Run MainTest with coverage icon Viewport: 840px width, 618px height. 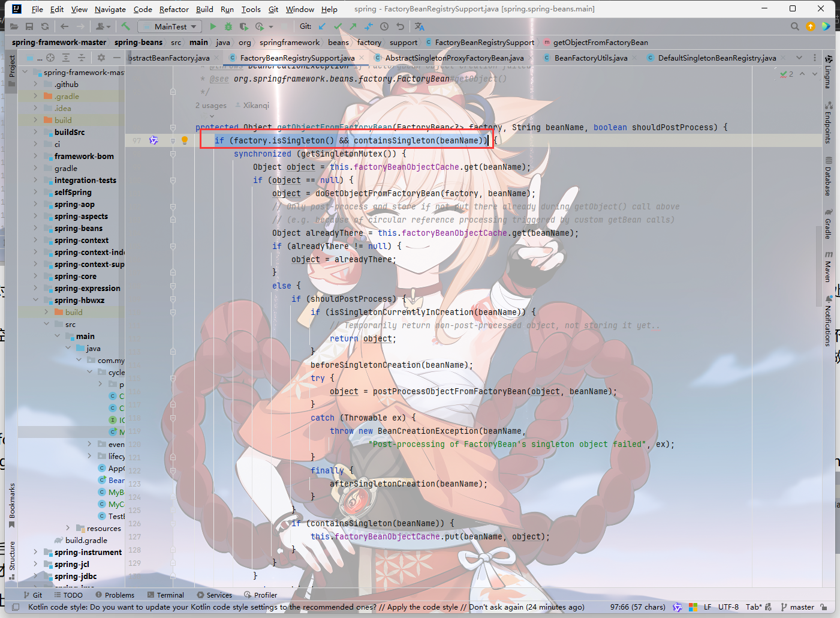pyautogui.click(x=243, y=26)
